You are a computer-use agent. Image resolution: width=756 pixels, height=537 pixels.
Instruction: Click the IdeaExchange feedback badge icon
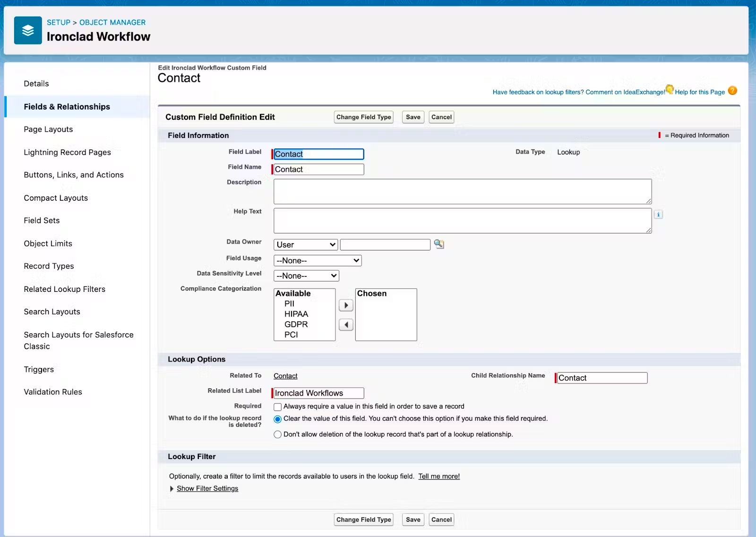point(669,90)
